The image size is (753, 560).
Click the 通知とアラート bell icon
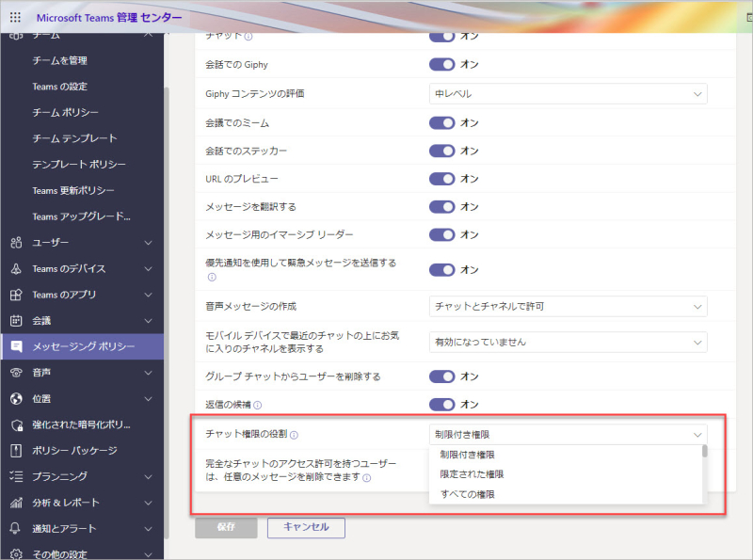(15, 528)
